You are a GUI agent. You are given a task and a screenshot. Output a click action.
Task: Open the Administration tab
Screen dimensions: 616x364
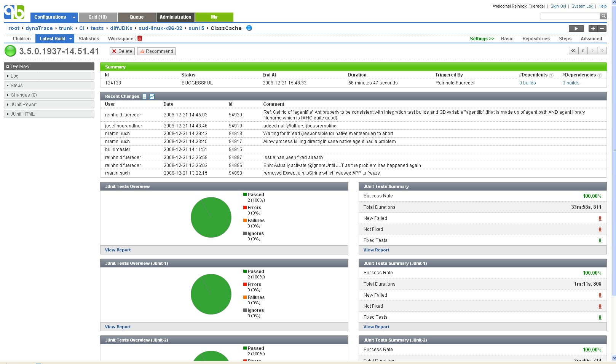tap(175, 17)
